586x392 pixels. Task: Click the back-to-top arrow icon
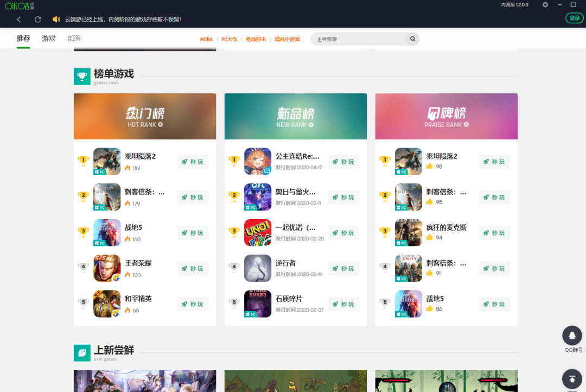coord(572,379)
